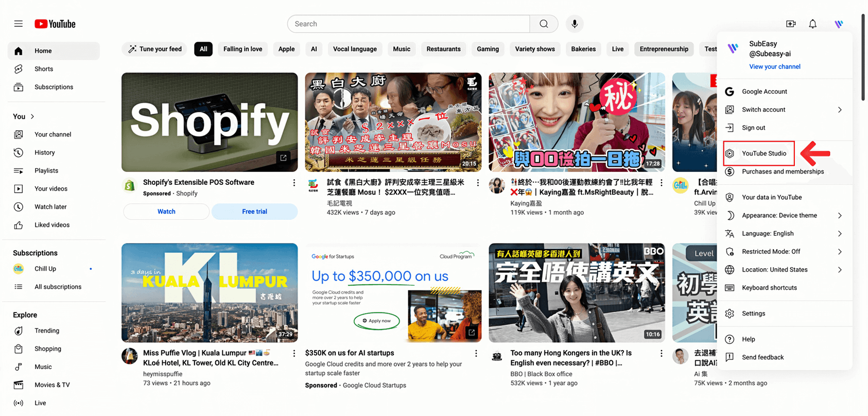Open Help in account menu
The image size is (868, 416).
(785, 339)
